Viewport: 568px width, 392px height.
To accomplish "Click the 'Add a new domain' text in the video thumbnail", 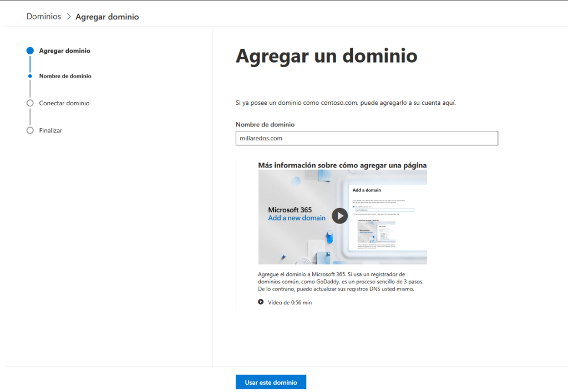I will [297, 218].
